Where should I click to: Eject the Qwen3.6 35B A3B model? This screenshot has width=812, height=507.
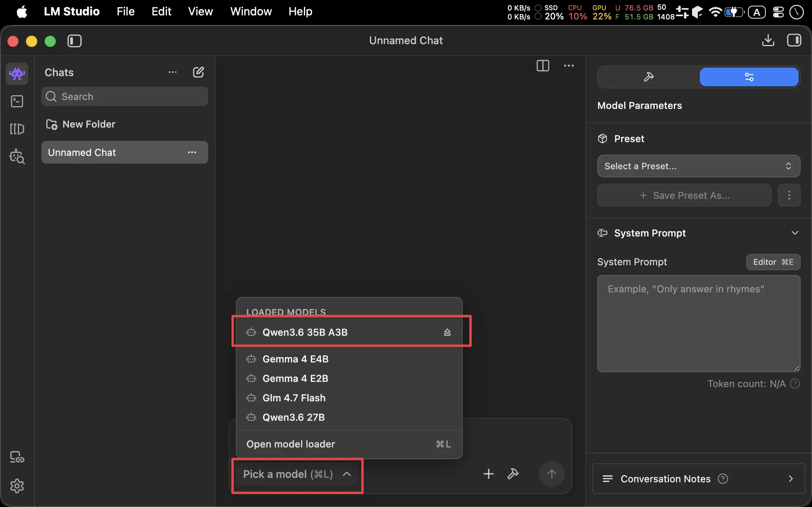pyautogui.click(x=447, y=332)
